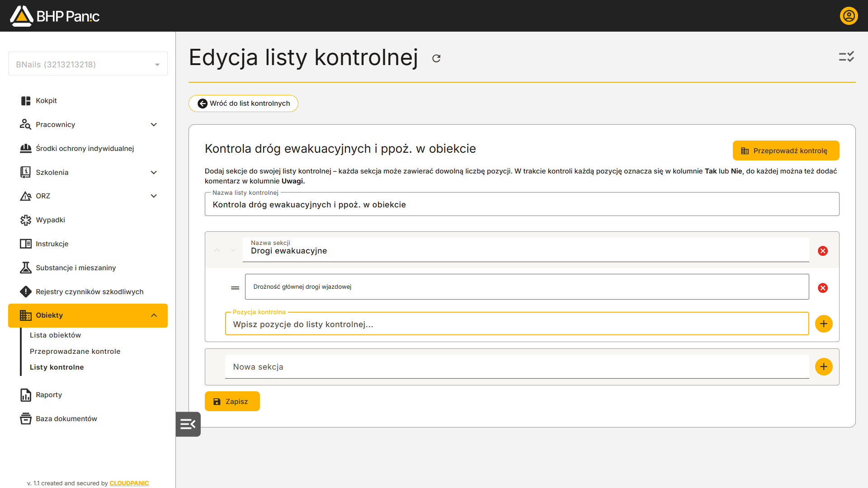Expand the Szkolenia submenu chevron
The height and width of the screenshot is (488, 868).
click(154, 173)
